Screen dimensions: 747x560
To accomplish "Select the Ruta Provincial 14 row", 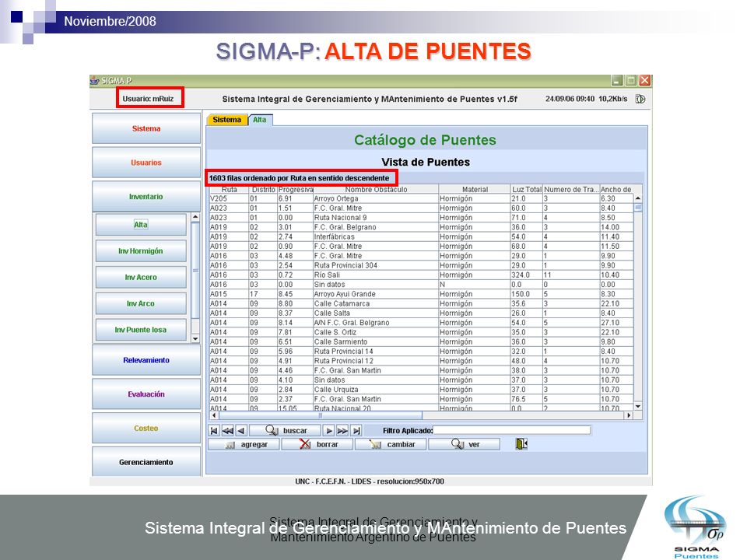I will pos(422,351).
